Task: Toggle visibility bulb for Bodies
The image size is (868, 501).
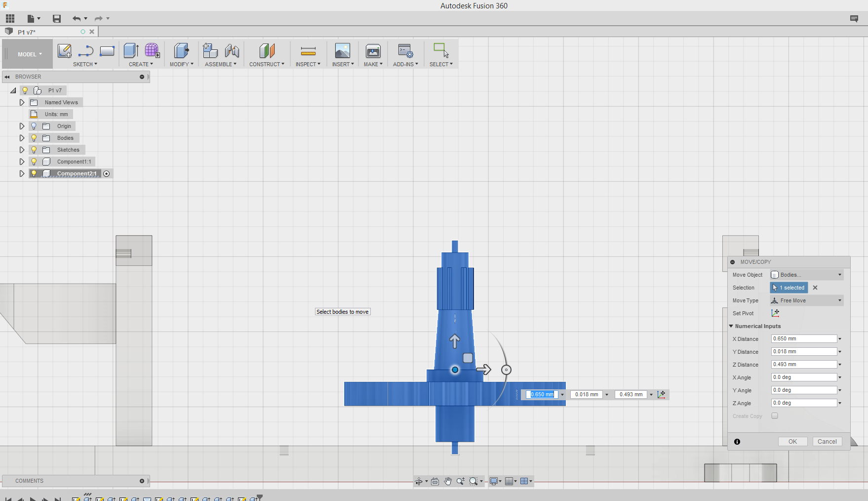Action: coord(34,138)
